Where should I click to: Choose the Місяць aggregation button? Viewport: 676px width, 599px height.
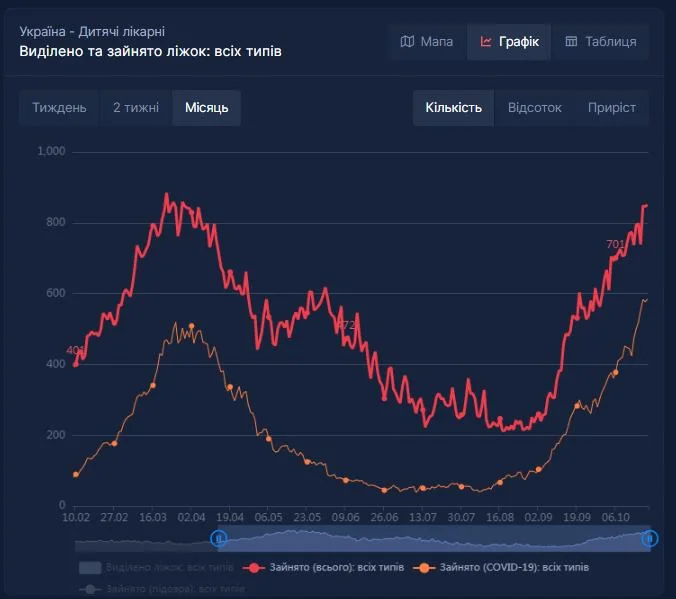206,108
